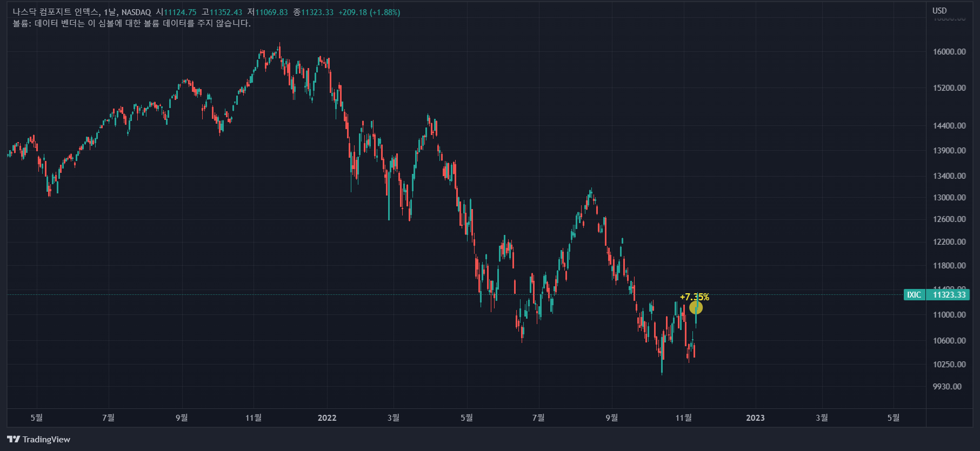Image resolution: width=980 pixels, height=451 pixels.
Task: Click the 10250.00 price axis label
Action: 949,365
